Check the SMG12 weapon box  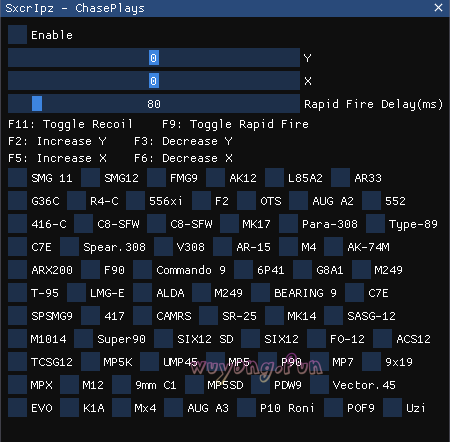(x=90, y=178)
